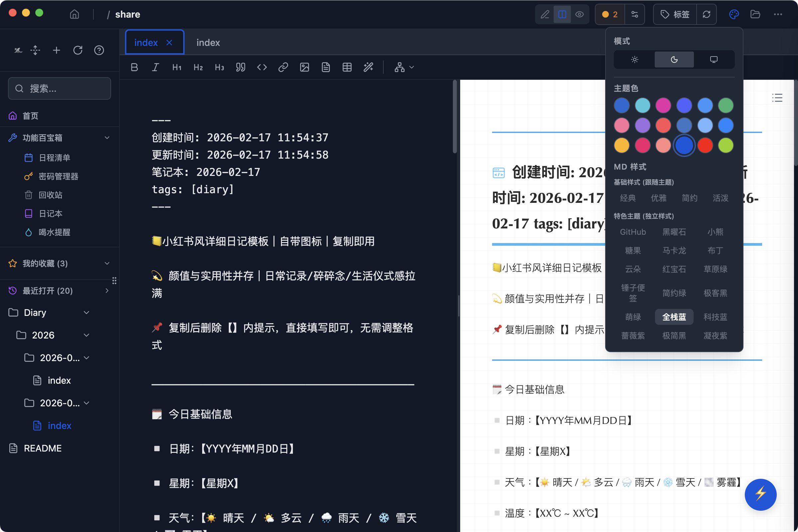Insert inline code using the code icon
The width and height of the screenshot is (798, 532).
pos(262,67)
